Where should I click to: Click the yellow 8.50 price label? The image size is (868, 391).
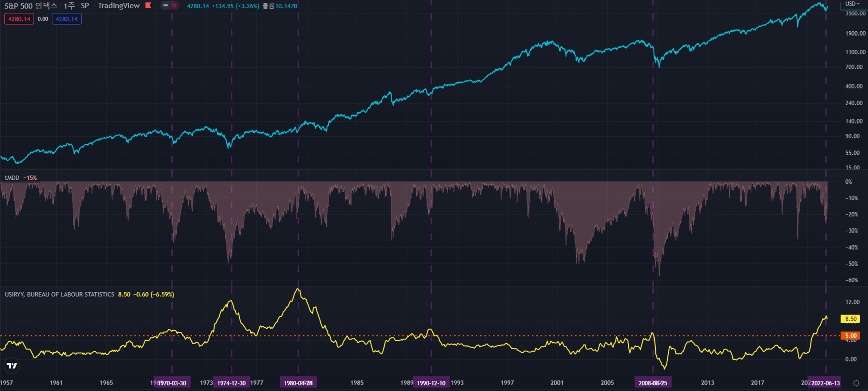[850, 319]
